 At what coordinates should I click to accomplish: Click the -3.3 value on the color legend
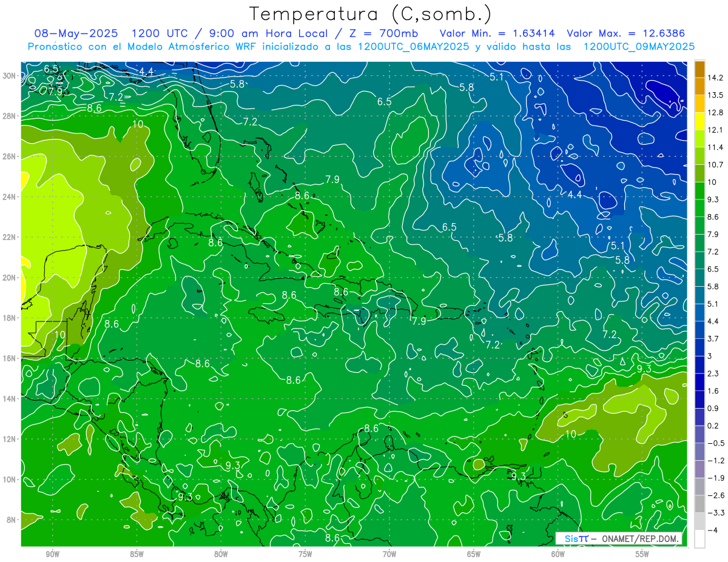[x=716, y=513]
